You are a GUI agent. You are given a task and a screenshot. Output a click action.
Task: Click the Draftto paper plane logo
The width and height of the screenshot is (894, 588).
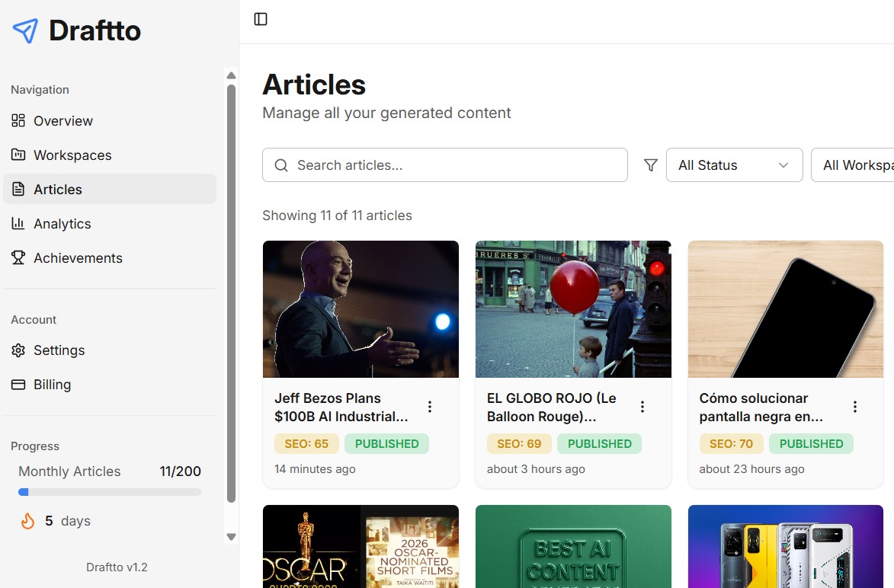(26, 30)
